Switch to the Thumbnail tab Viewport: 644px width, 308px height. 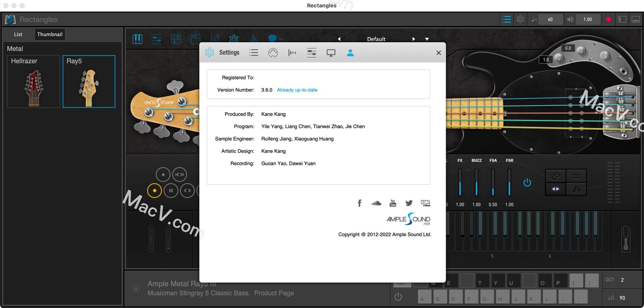click(x=50, y=34)
